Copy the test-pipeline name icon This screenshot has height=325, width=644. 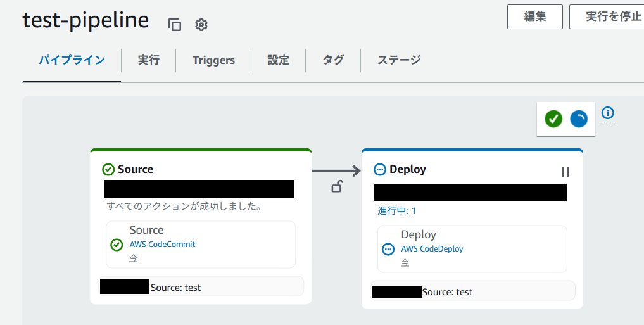pos(175,25)
